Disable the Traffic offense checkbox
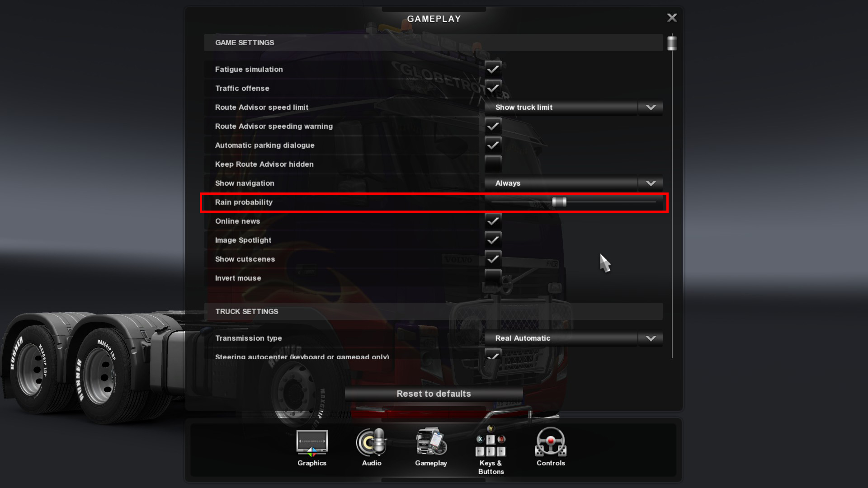The height and width of the screenshot is (488, 868). (x=493, y=88)
